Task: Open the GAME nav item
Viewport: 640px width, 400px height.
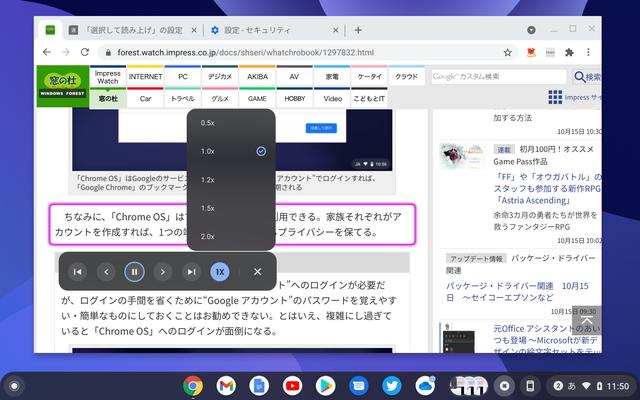Action: (258, 98)
